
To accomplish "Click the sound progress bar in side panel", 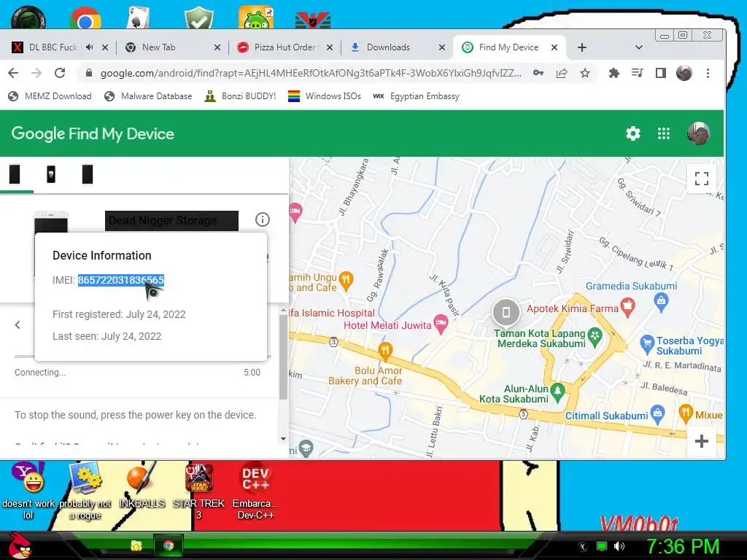I will tap(143, 356).
